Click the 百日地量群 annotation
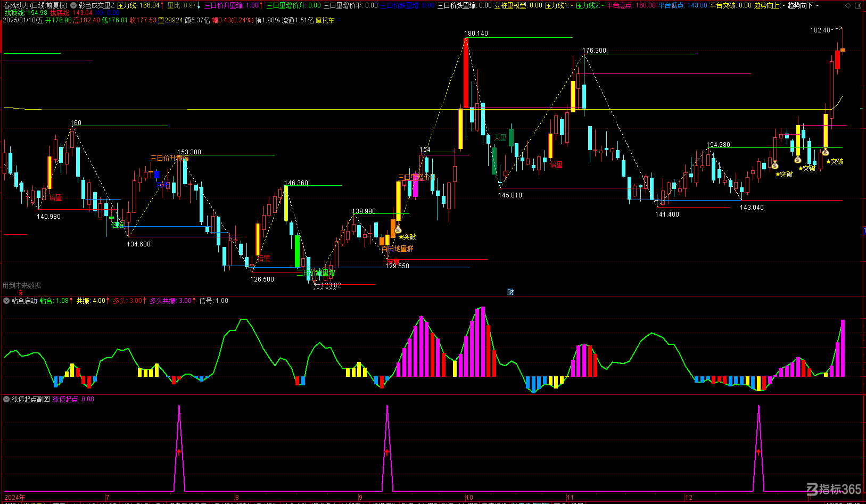Screen dimensions: 866x504 tap(397, 249)
